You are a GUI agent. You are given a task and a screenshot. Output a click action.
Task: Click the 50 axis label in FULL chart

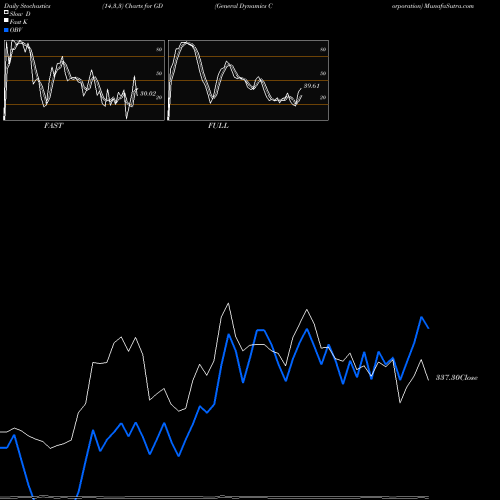323,73
